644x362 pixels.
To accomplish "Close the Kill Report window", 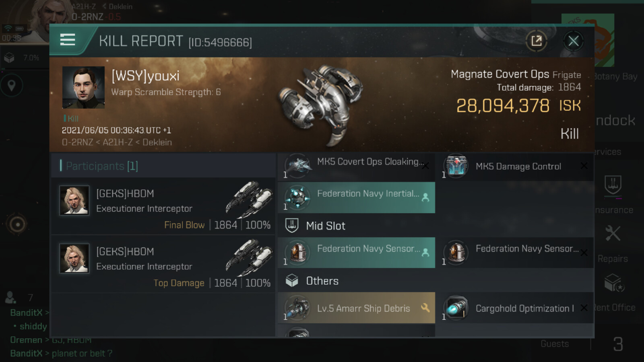I will click(x=573, y=41).
